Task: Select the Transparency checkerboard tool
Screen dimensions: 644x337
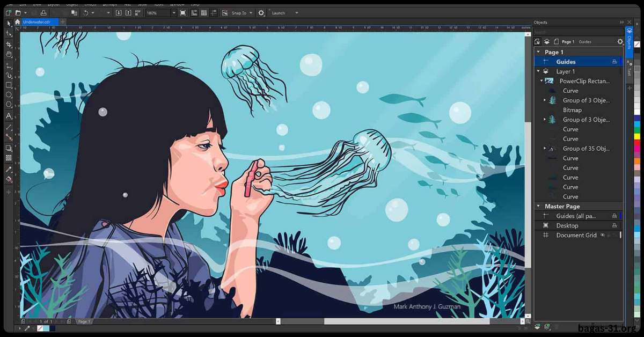Action: tap(9, 158)
